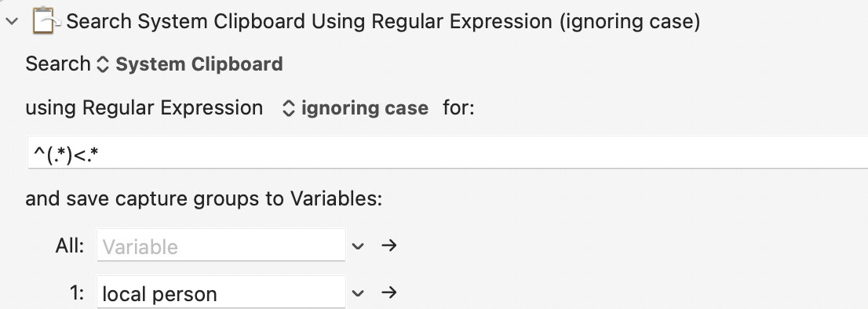Change the ignoring case option popup
The width and height of the screenshot is (868, 309).
pos(355,107)
